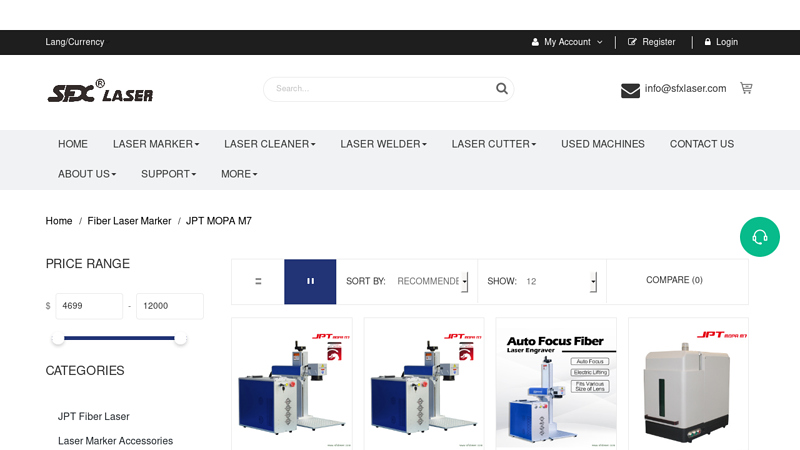This screenshot has width=800, height=450.
Task: Expand the About Us menu
Action: pos(87,174)
